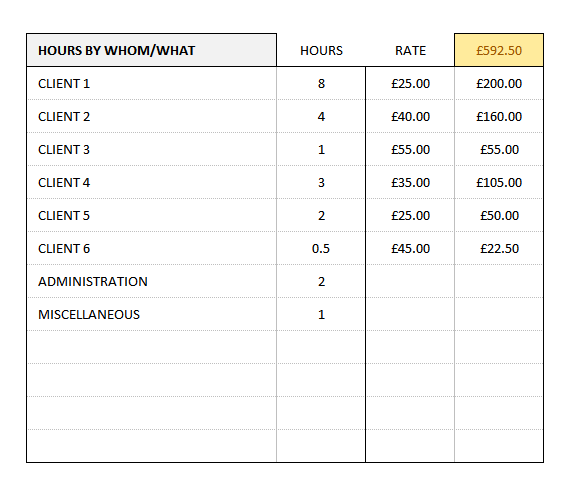Viewport: 575px width, 493px height.
Task: Click the £160.00 amount for CLIENT 2
Action: click(x=499, y=116)
